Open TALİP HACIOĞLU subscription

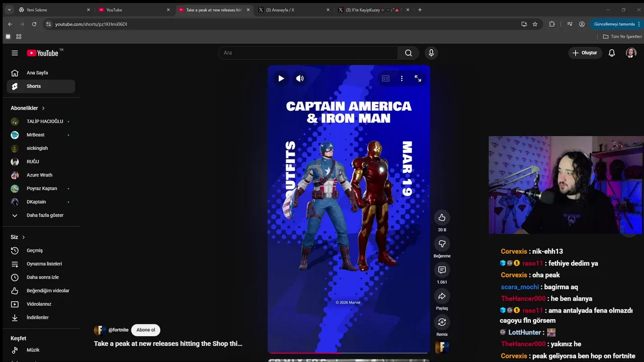pos(41,121)
